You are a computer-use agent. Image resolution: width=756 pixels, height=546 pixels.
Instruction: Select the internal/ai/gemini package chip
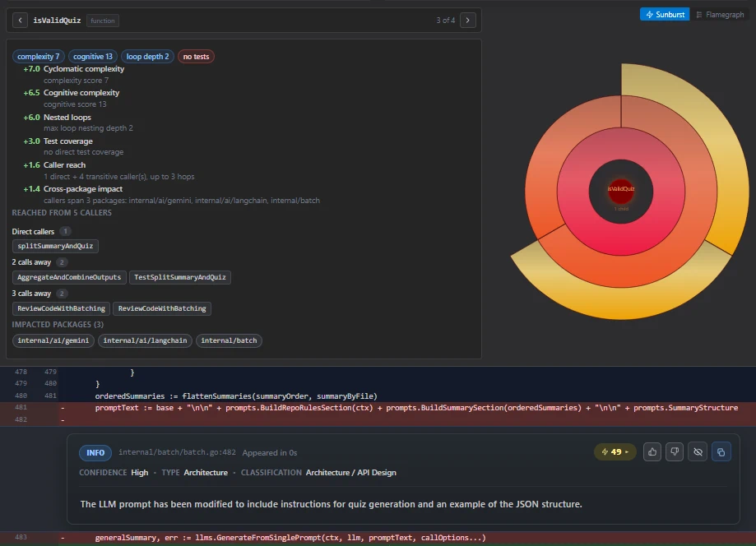click(53, 340)
